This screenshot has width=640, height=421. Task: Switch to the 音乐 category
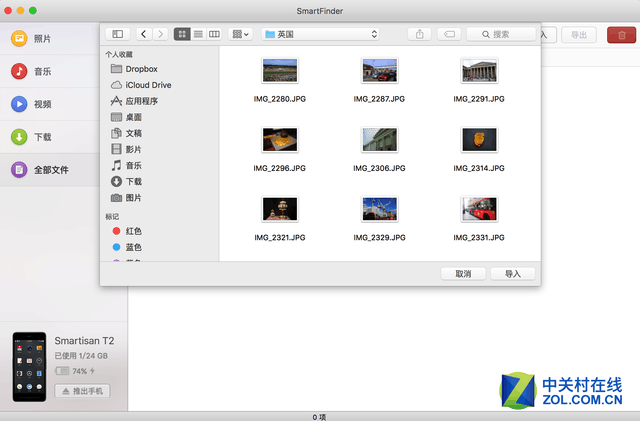click(x=42, y=71)
